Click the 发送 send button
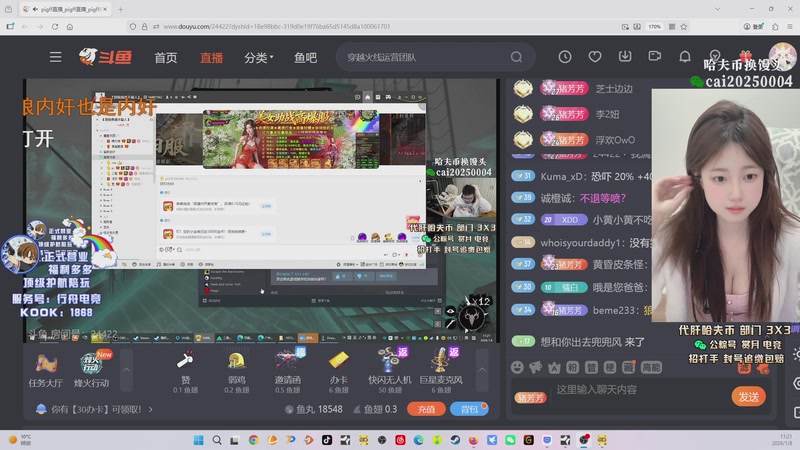The height and width of the screenshot is (450, 800). tap(748, 396)
